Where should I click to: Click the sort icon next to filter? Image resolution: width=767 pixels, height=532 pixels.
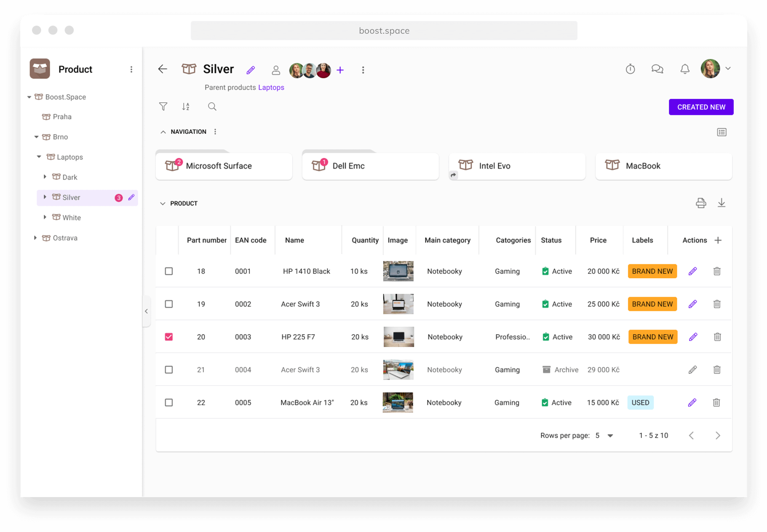pos(186,106)
